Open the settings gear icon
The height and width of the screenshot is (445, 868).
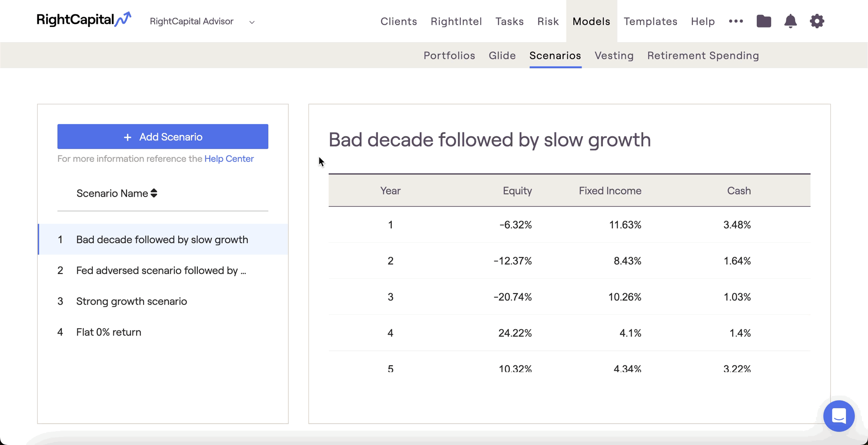(817, 21)
